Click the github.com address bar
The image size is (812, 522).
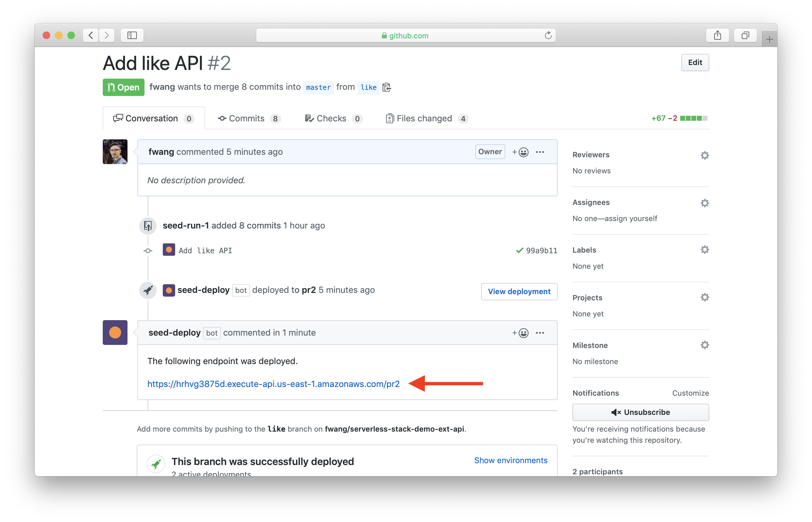[x=405, y=36]
